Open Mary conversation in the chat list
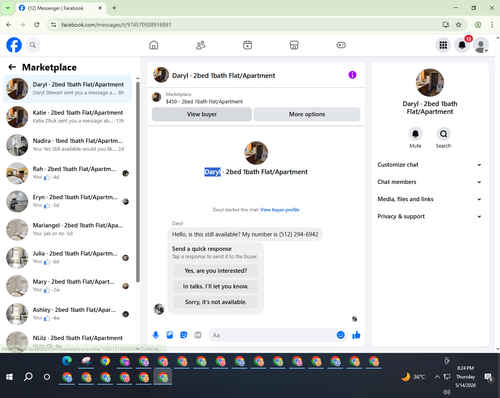 pyautogui.click(x=68, y=286)
